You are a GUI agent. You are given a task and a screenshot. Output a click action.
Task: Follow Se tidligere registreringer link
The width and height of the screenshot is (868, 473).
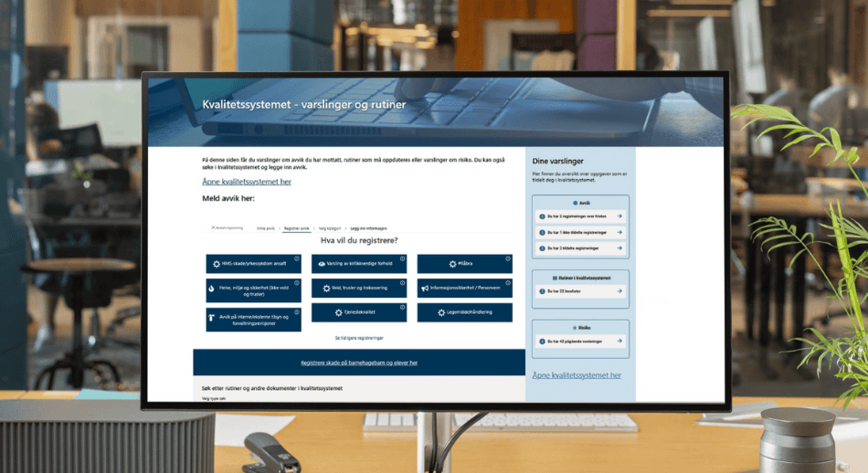tap(359, 338)
